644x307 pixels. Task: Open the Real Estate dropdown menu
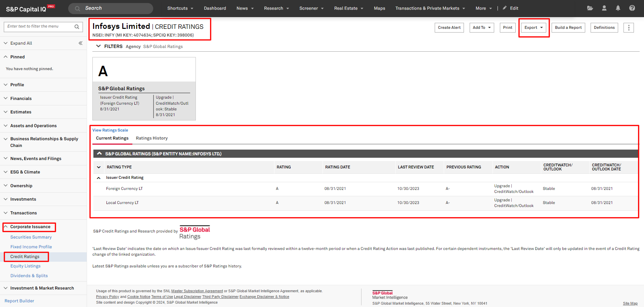pos(348,8)
